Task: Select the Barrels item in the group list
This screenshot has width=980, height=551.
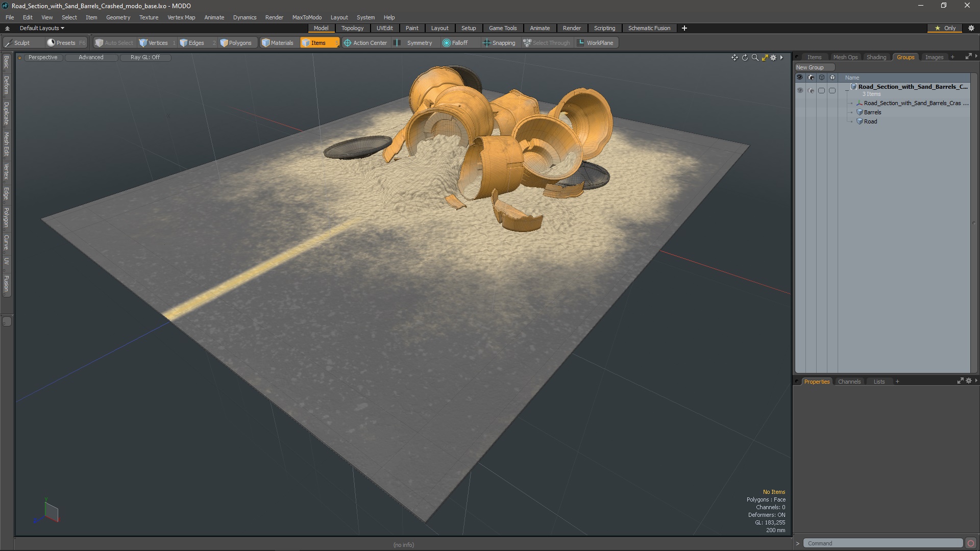Action: point(872,112)
